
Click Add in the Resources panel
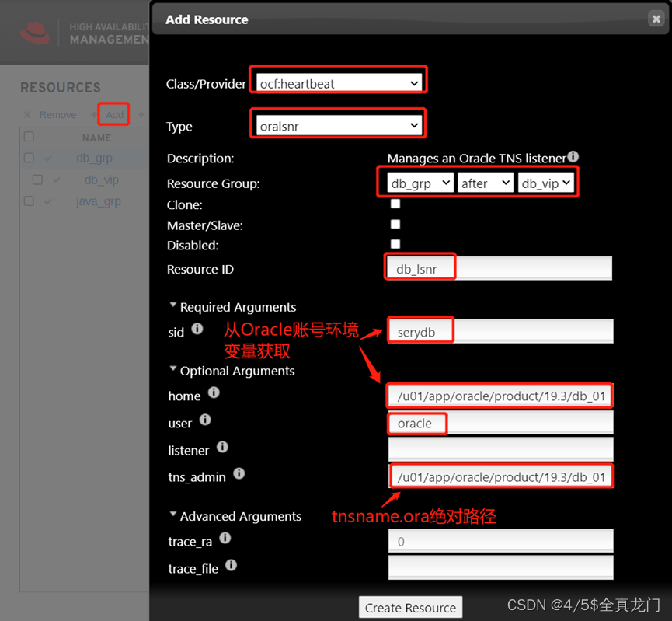coord(113,114)
